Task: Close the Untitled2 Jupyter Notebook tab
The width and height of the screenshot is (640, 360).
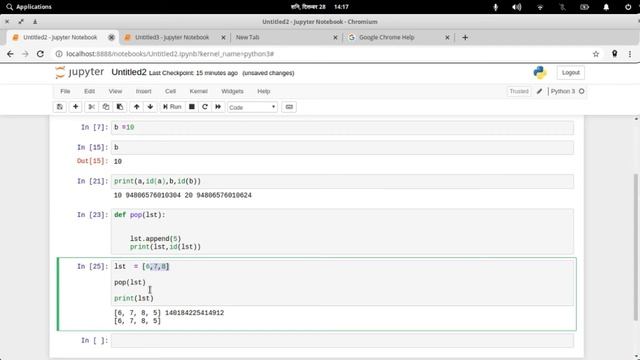Action: [x=111, y=38]
